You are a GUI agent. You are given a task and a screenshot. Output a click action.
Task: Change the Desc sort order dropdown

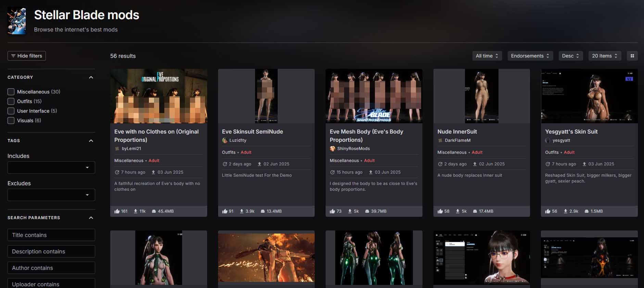(570, 56)
